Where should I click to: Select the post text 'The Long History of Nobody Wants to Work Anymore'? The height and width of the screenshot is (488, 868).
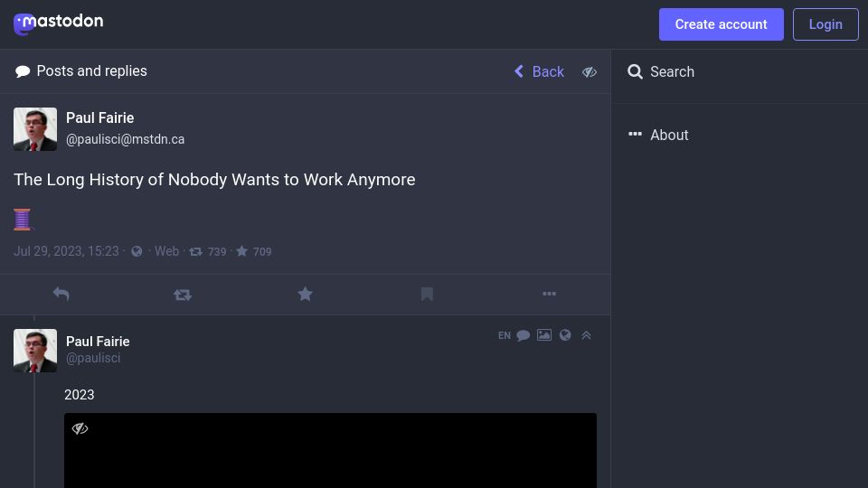click(214, 179)
